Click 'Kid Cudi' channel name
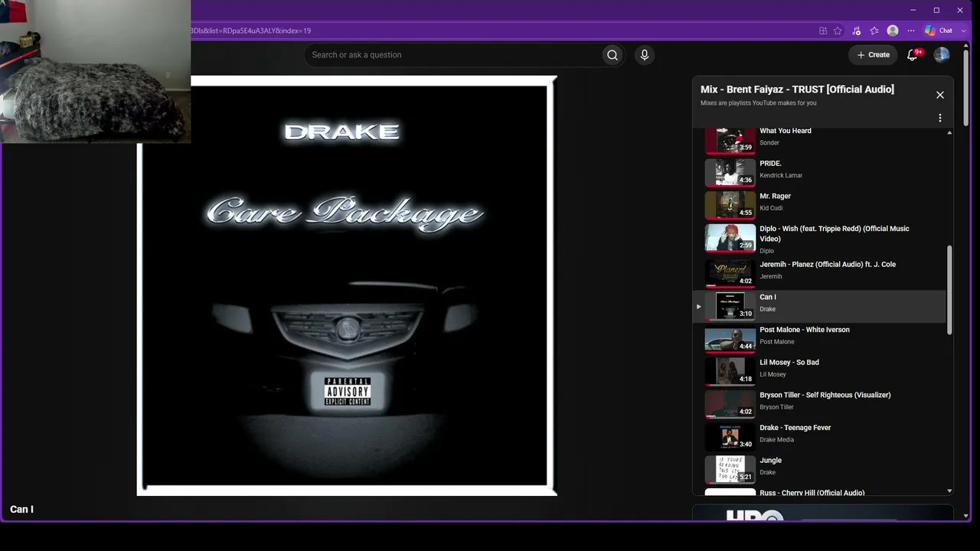The width and height of the screenshot is (980, 551). point(771,208)
